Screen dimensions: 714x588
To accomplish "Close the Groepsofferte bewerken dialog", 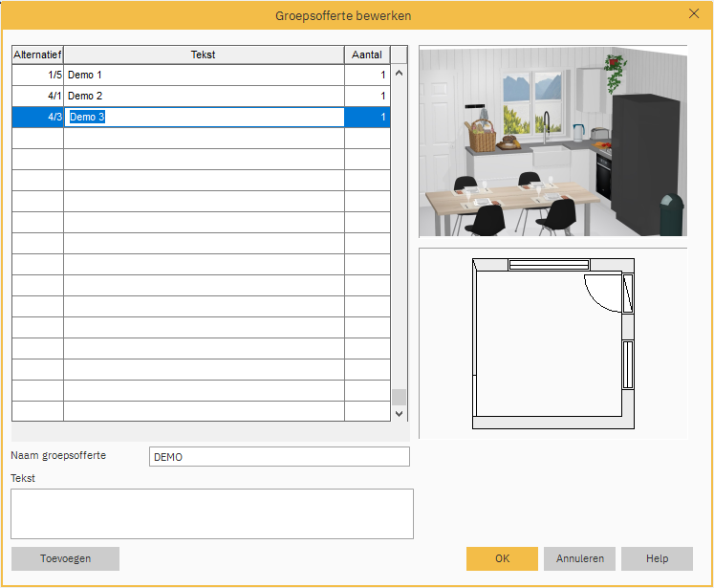I will tap(694, 14).
